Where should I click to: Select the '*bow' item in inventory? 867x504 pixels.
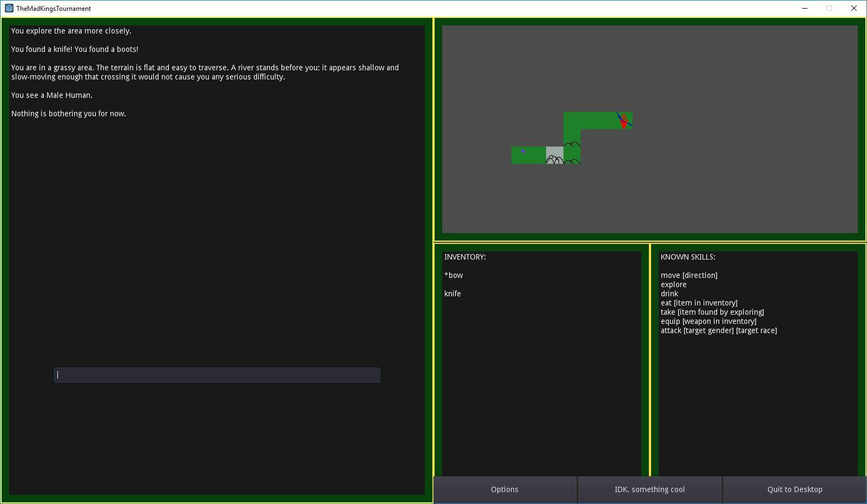[x=454, y=275]
